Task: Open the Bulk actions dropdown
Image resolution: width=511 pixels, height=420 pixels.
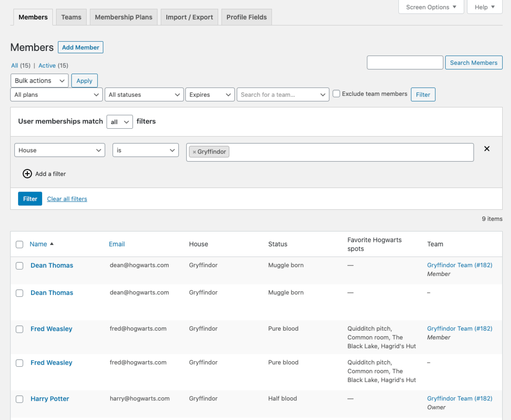Action: [x=39, y=80]
